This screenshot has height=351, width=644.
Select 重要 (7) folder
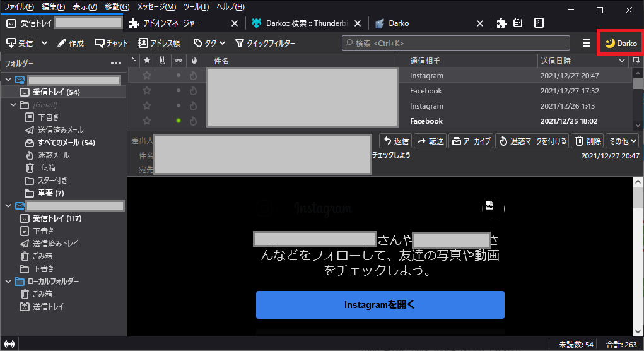point(50,193)
